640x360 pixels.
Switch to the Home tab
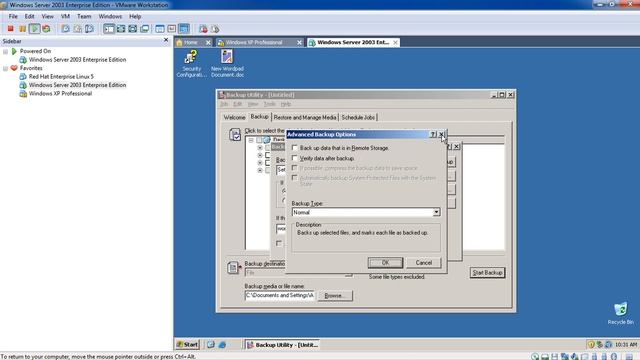click(191, 42)
